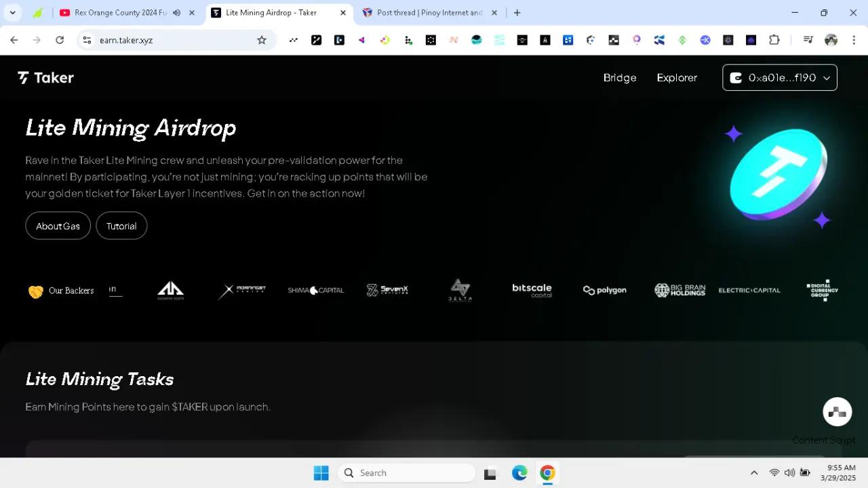Screen dimensions: 868x488
Task: Click the pink triangle extension icon
Action: [362, 40]
